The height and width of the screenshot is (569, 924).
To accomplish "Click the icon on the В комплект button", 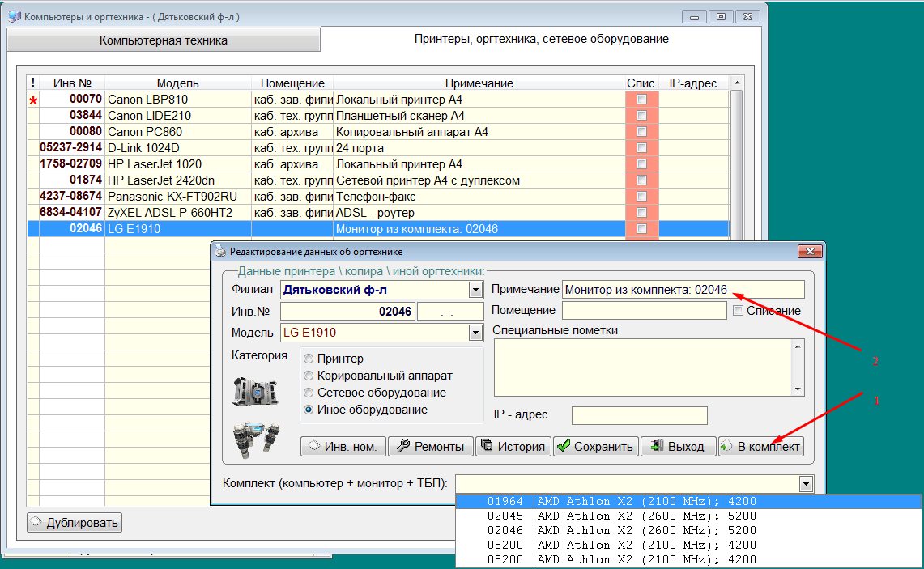I will pos(726,445).
